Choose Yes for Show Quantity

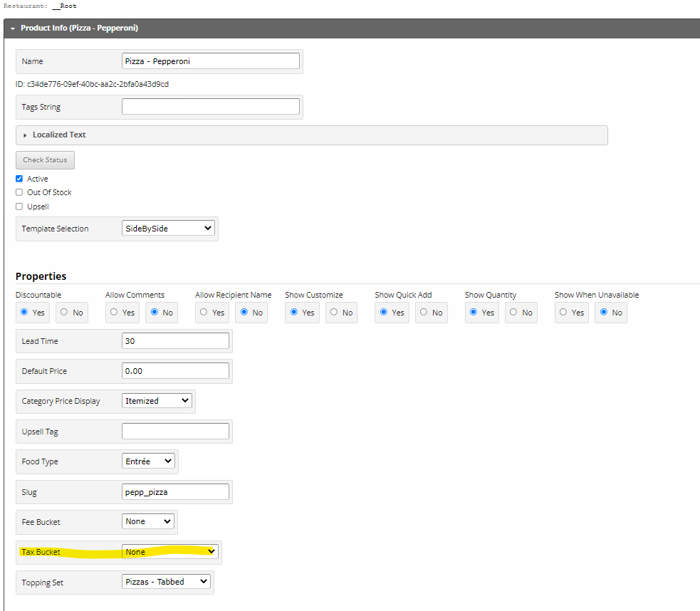tap(474, 312)
